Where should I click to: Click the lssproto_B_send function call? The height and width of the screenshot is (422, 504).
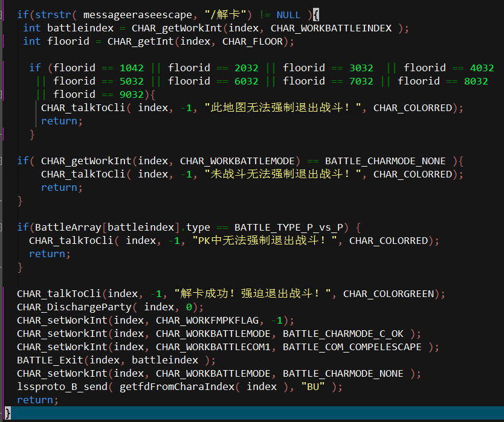coord(62,387)
